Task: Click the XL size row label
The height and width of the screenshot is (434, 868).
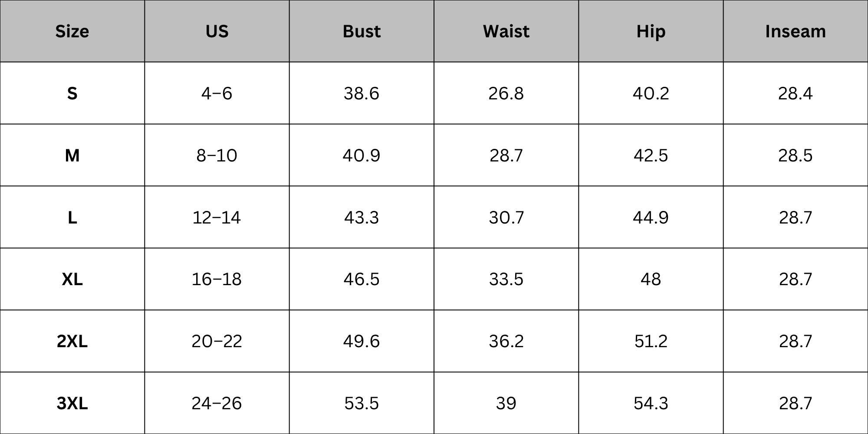Action: point(72,279)
